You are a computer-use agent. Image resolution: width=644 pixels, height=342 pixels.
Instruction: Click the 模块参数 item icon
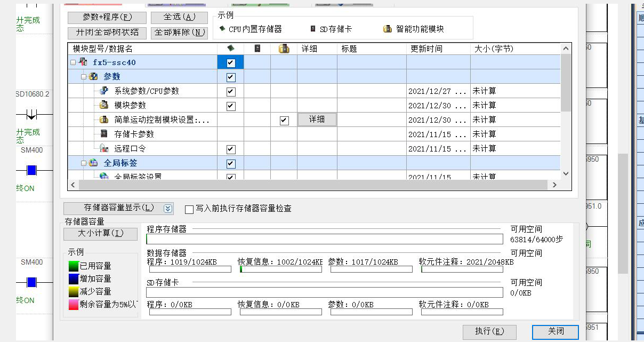(x=104, y=106)
